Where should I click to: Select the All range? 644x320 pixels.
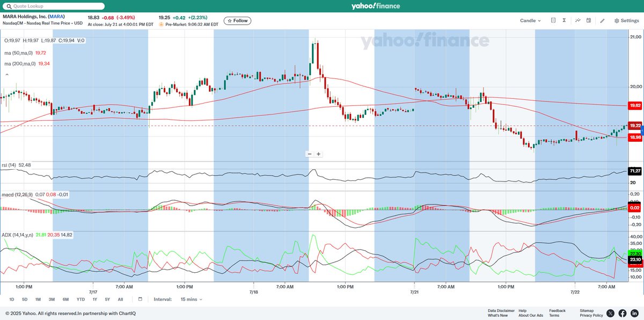tap(120, 299)
